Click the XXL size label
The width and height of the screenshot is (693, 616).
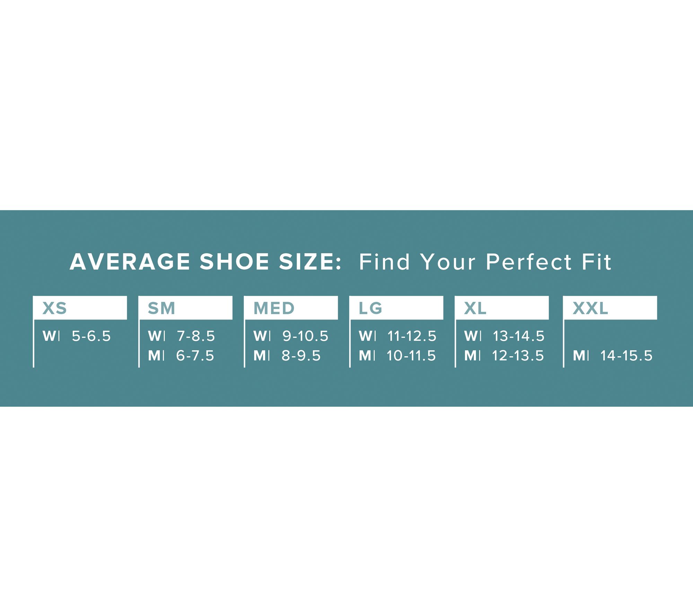pos(590,308)
